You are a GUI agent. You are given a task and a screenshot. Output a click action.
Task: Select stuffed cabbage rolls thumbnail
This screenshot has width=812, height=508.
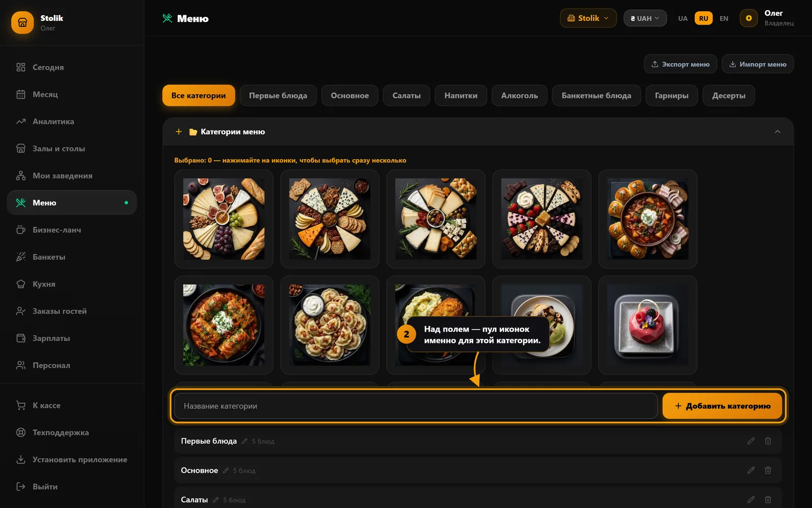[x=224, y=325]
